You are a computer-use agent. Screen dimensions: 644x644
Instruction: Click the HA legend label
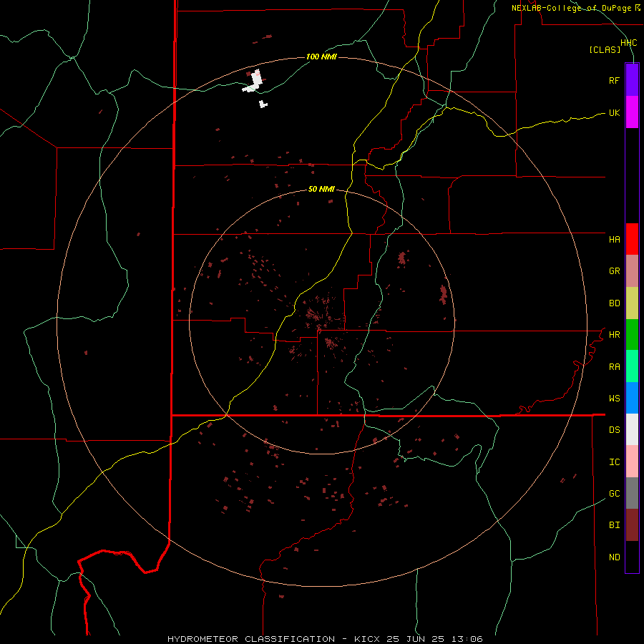tap(614, 239)
